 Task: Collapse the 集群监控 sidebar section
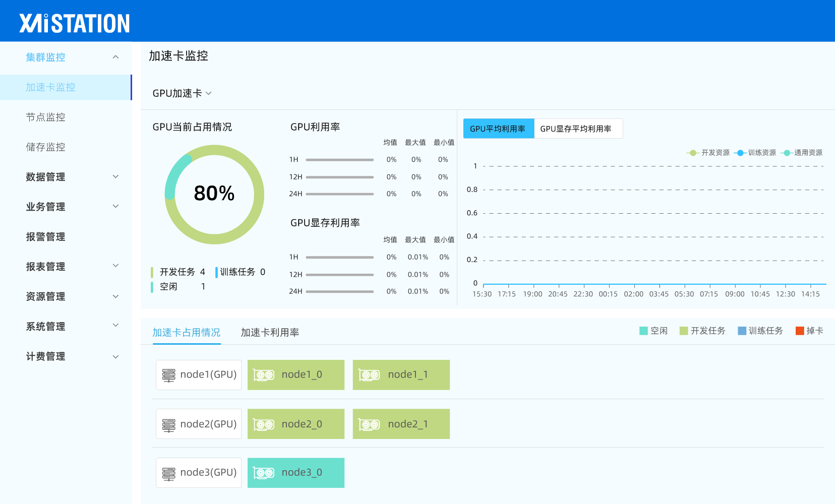pyautogui.click(x=115, y=57)
